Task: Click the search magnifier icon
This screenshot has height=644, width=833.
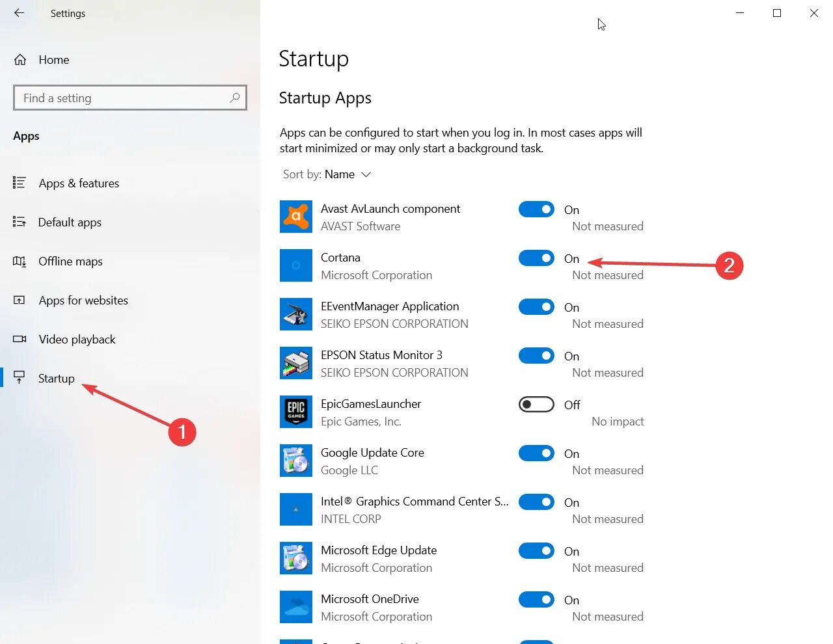Action: pyautogui.click(x=235, y=98)
